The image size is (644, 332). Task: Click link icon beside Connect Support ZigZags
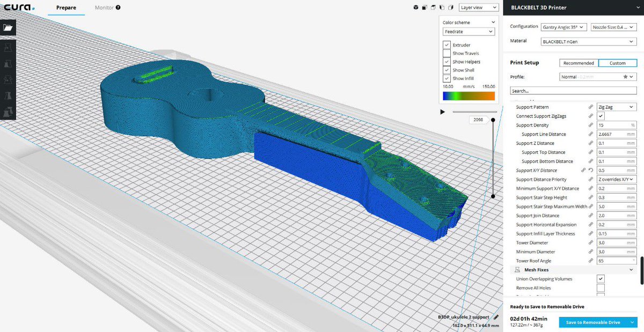pos(590,116)
